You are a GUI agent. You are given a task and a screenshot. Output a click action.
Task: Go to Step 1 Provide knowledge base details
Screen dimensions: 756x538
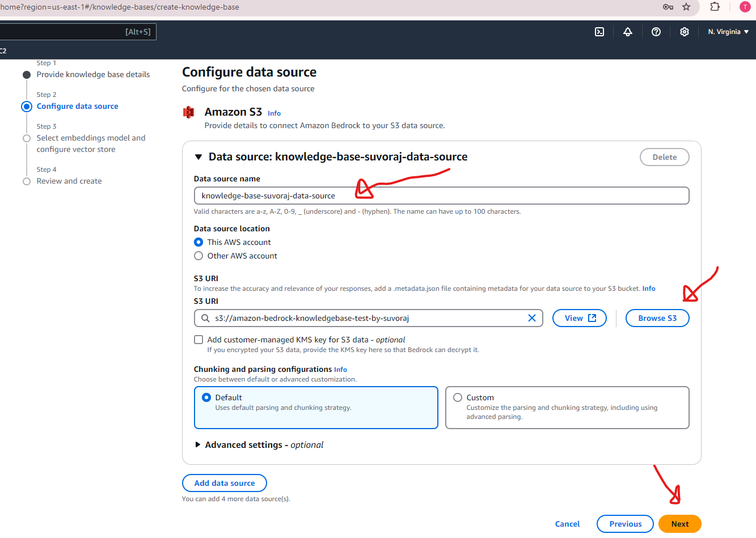(94, 74)
